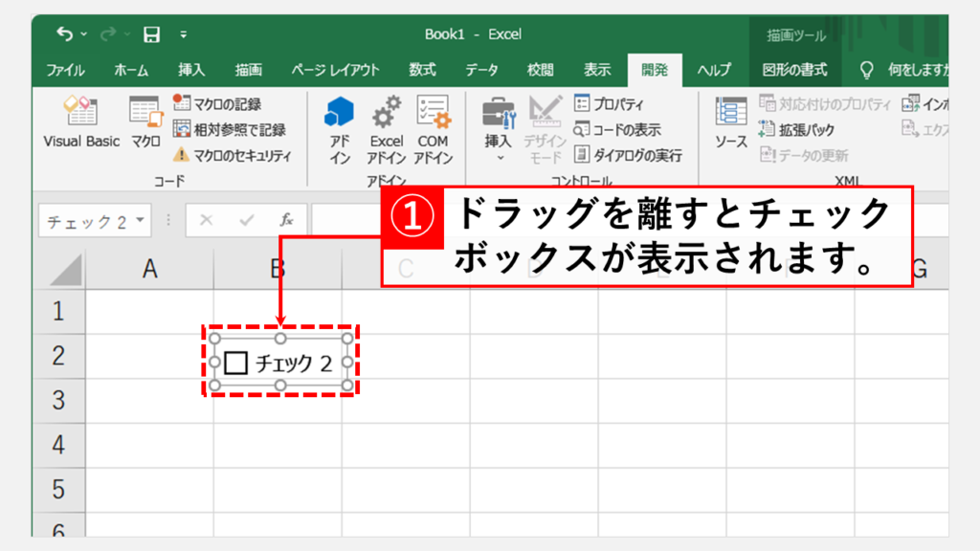Image resolution: width=980 pixels, height=551 pixels.
Task: Click the save icon in title bar
Action: pyautogui.click(x=151, y=34)
